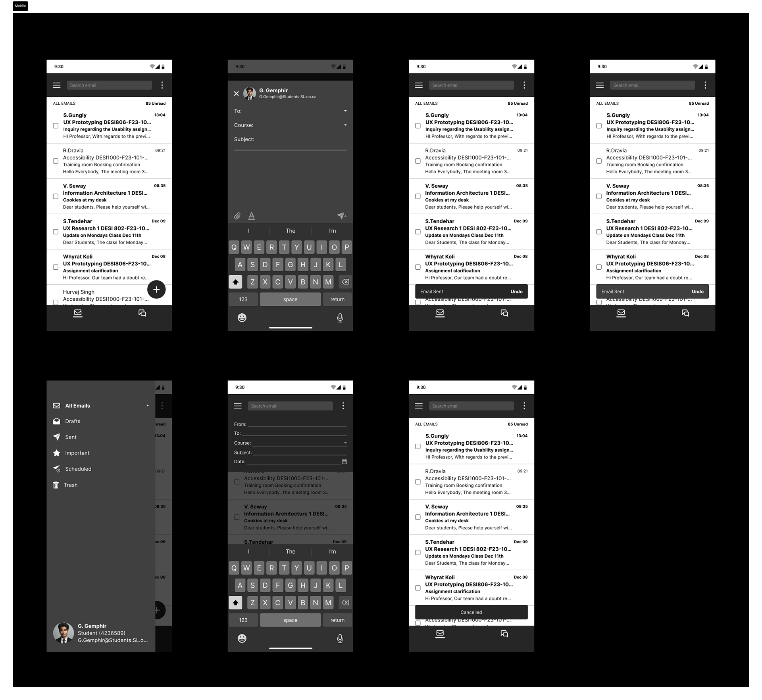Tap the attach file paperclip icon

coord(238,216)
